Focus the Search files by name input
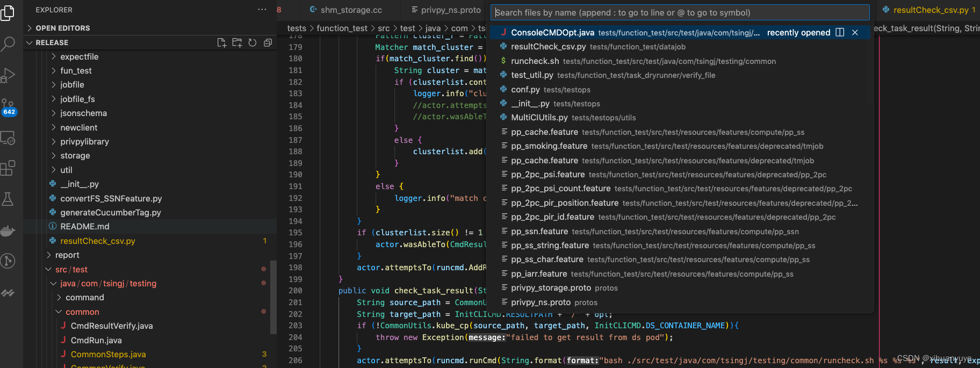 click(680, 12)
